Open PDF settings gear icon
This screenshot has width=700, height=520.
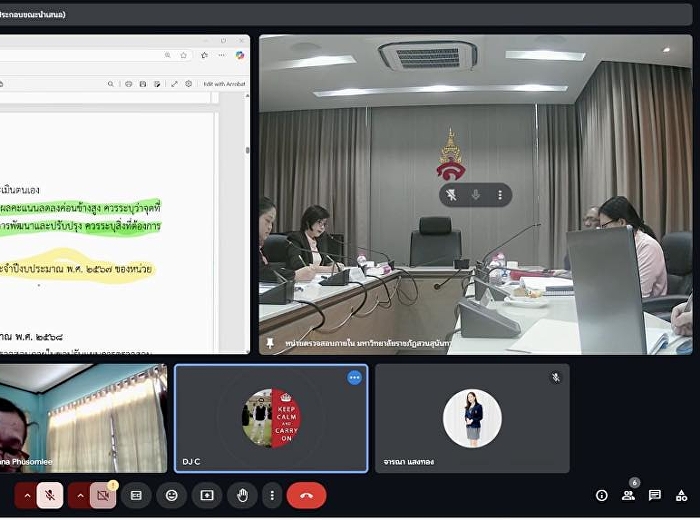pyautogui.click(x=189, y=84)
